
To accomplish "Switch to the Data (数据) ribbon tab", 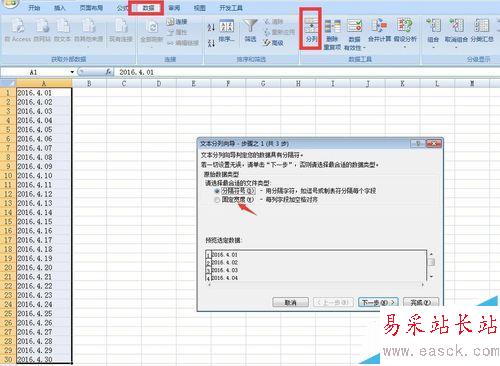I will [x=149, y=7].
